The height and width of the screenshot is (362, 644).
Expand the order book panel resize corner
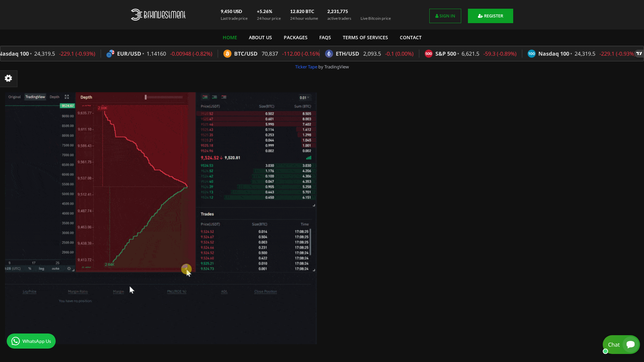[x=313, y=205]
